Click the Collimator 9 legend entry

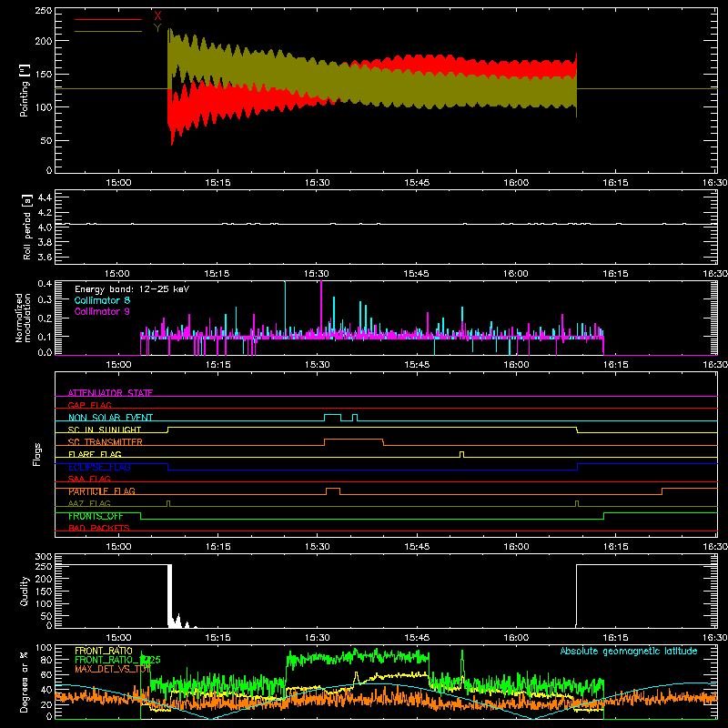[102, 311]
